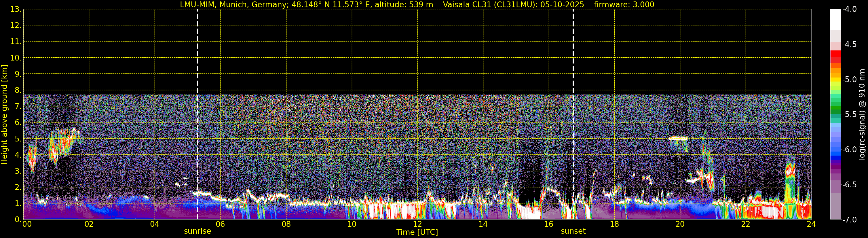The height and width of the screenshot is (238, 868).
Task: Click the -4.0 label on the colorbar
Action: tap(849, 9)
